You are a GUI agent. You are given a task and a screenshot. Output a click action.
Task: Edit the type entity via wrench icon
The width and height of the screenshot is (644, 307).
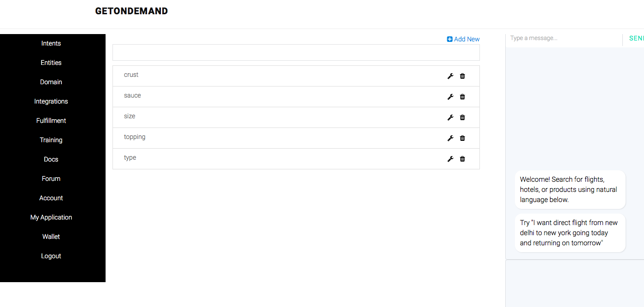click(450, 159)
